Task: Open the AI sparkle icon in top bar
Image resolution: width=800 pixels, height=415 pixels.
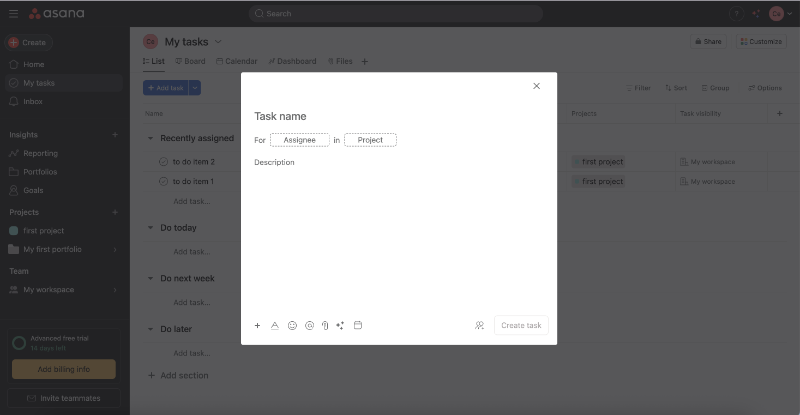Action: (756, 14)
